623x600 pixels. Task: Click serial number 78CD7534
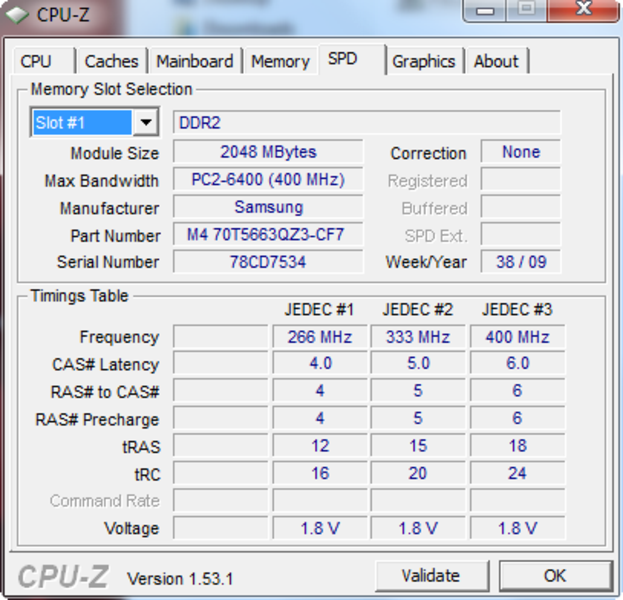click(268, 262)
